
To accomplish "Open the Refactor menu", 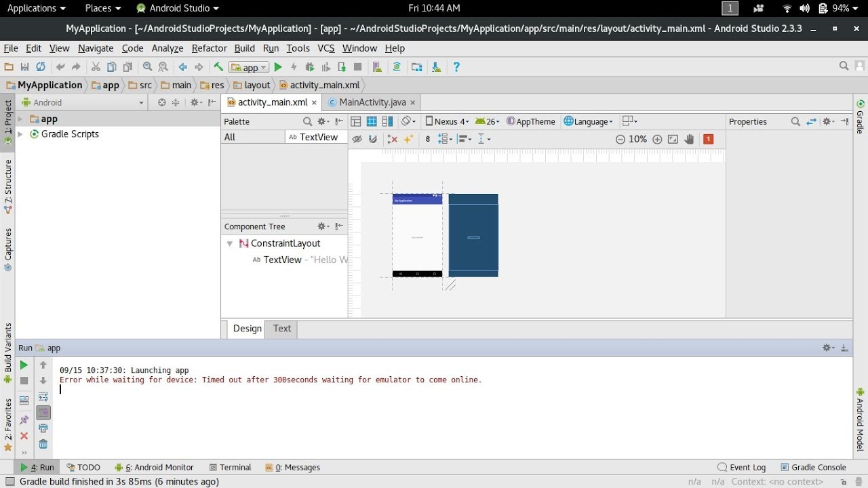I will click(x=209, y=48).
